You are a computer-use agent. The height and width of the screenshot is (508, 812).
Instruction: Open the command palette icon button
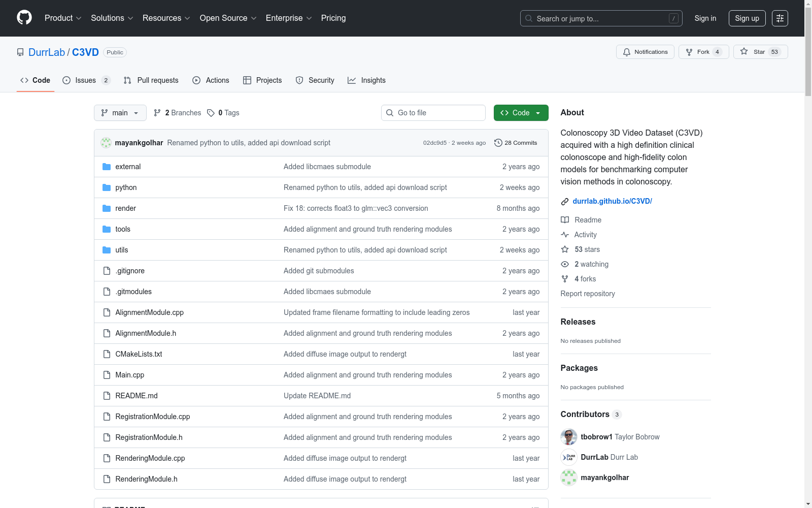[780, 18]
